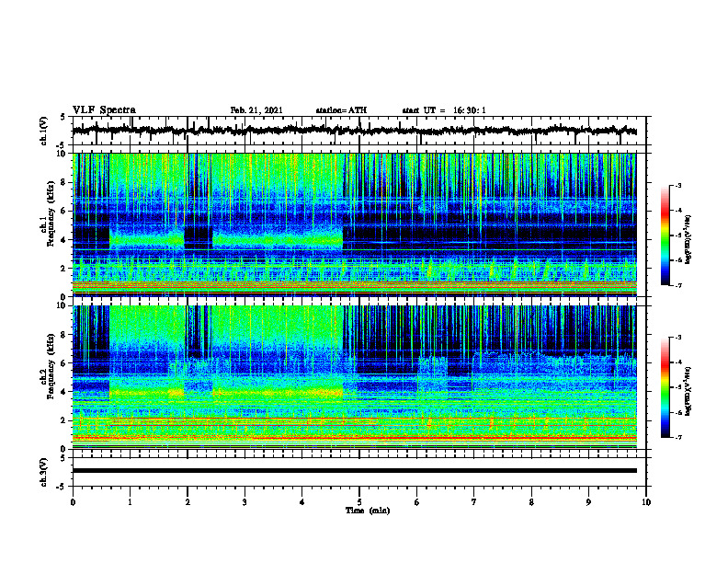
Task: Click the "5" voltage tick of ch.3 waveform
Action: [64, 458]
